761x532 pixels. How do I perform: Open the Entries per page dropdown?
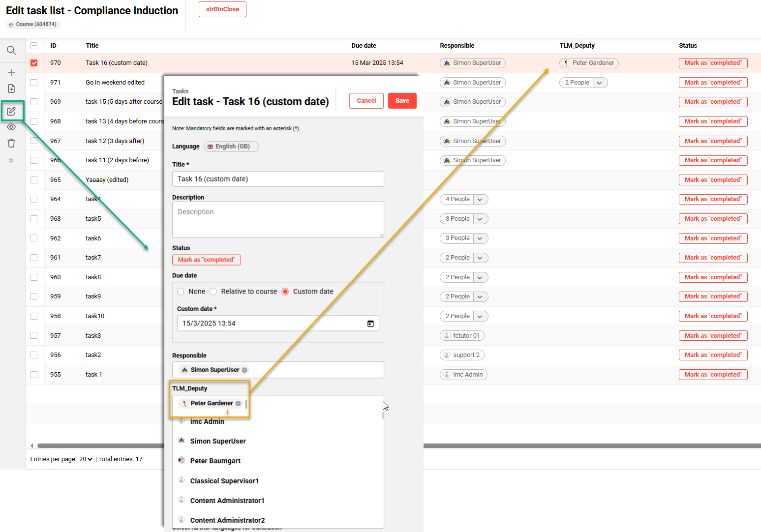(86, 459)
